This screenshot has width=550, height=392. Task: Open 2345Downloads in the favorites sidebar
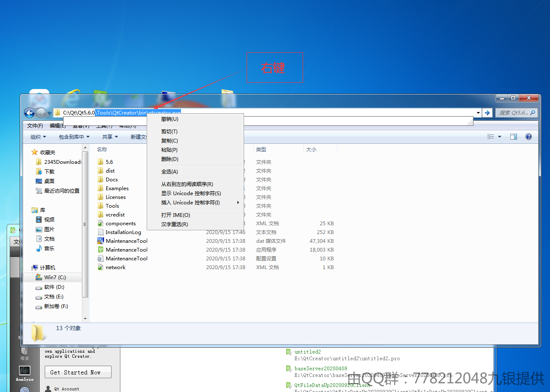pos(58,162)
